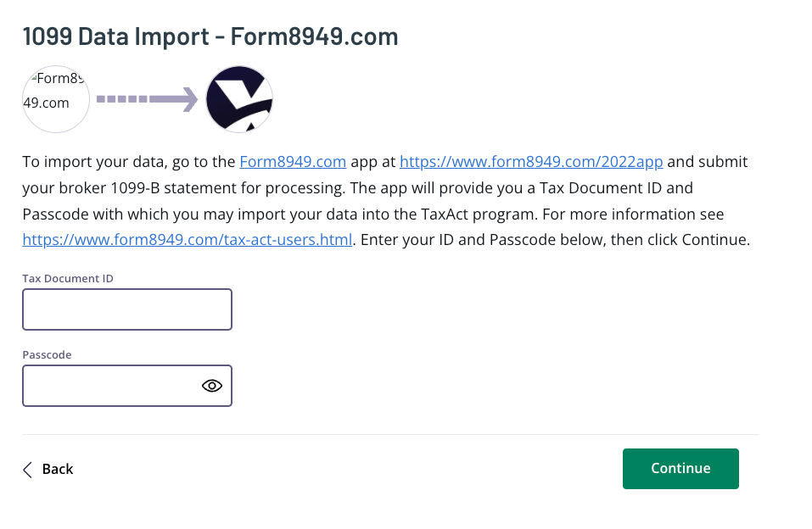Select the Back navigation control
This screenshot has height=529, width=812.
click(48, 468)
